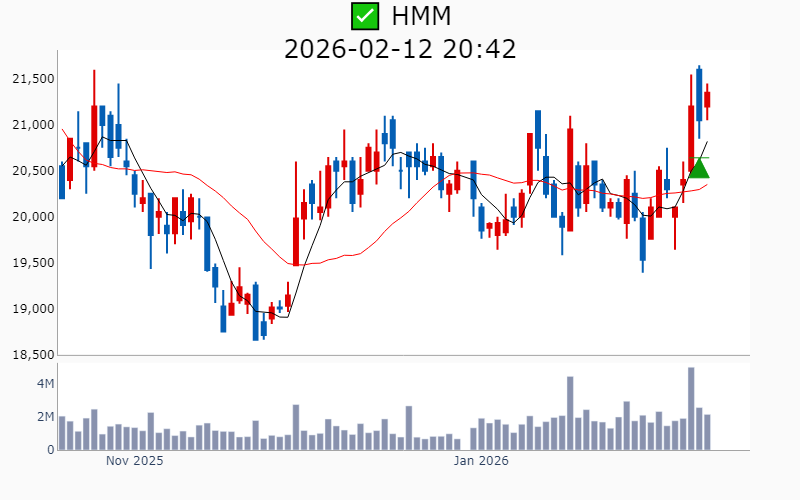Click the Nov 2025 date axis label
Screen dimensions: 800x500
click(134, 461)
